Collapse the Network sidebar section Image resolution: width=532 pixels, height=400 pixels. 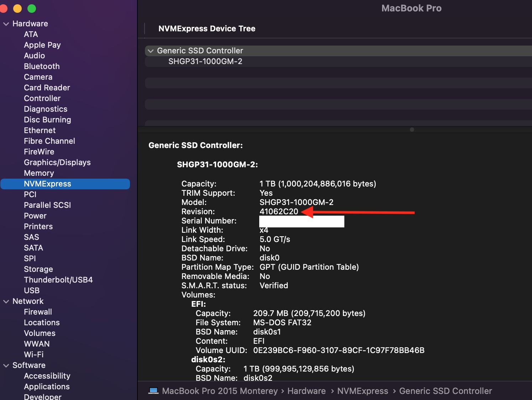pos(6,301)
